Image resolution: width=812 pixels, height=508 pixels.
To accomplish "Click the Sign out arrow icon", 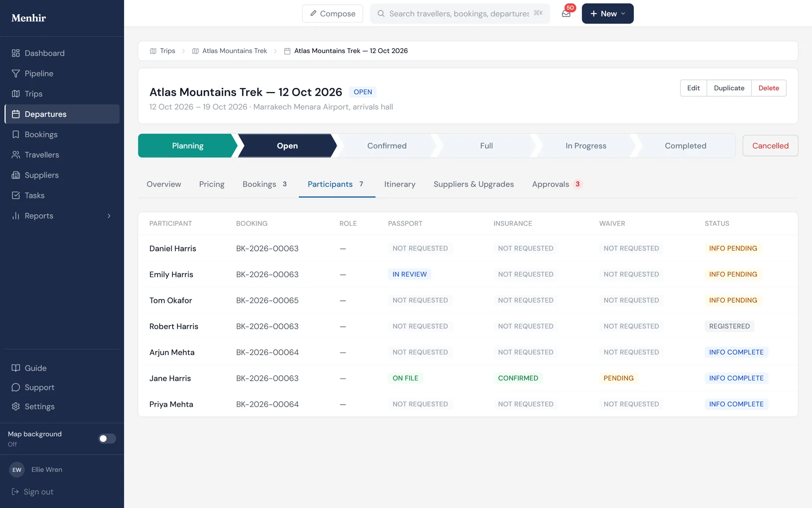I will point(15,492).
